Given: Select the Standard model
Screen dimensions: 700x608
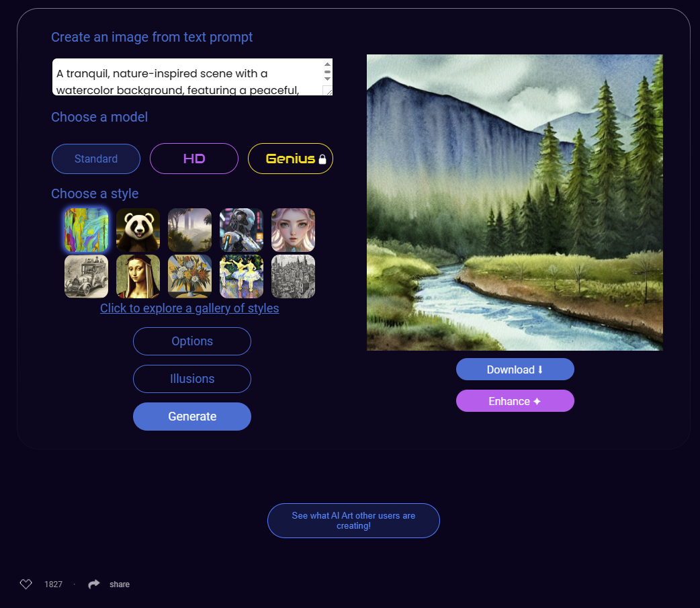Looking at the screenshot, I should pos(96,159).
